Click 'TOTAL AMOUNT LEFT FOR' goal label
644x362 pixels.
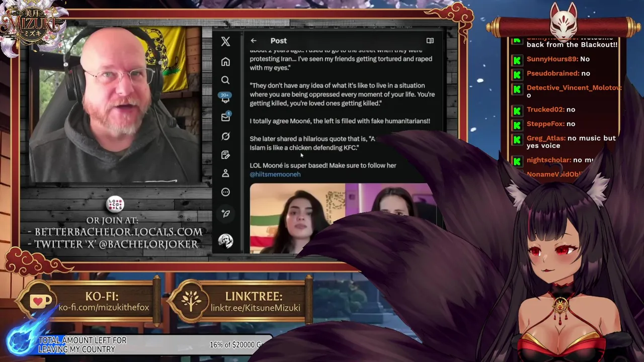(x=83, y=340)
